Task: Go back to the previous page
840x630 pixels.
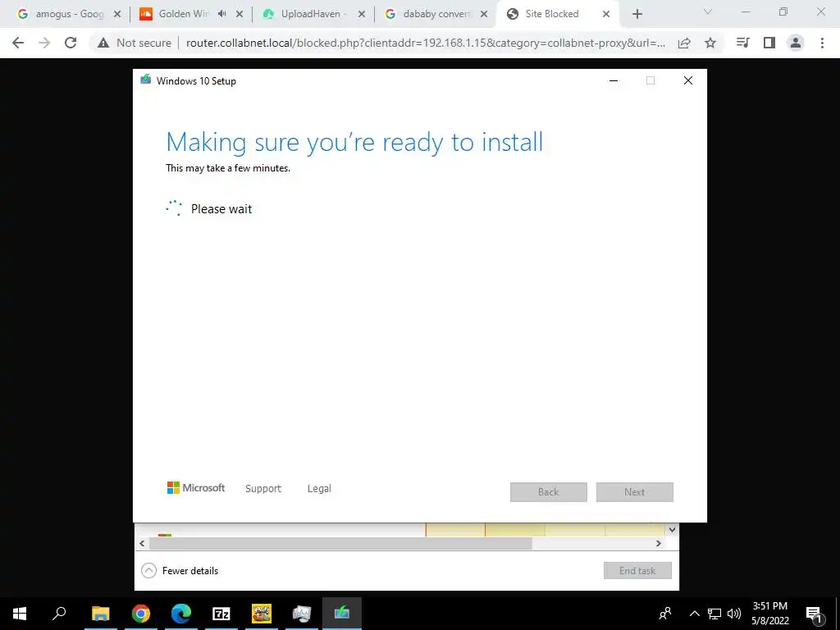Action: [x=18, y=43]
